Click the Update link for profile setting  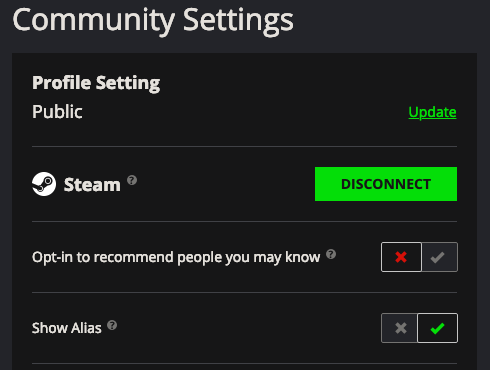pos(432,112)
